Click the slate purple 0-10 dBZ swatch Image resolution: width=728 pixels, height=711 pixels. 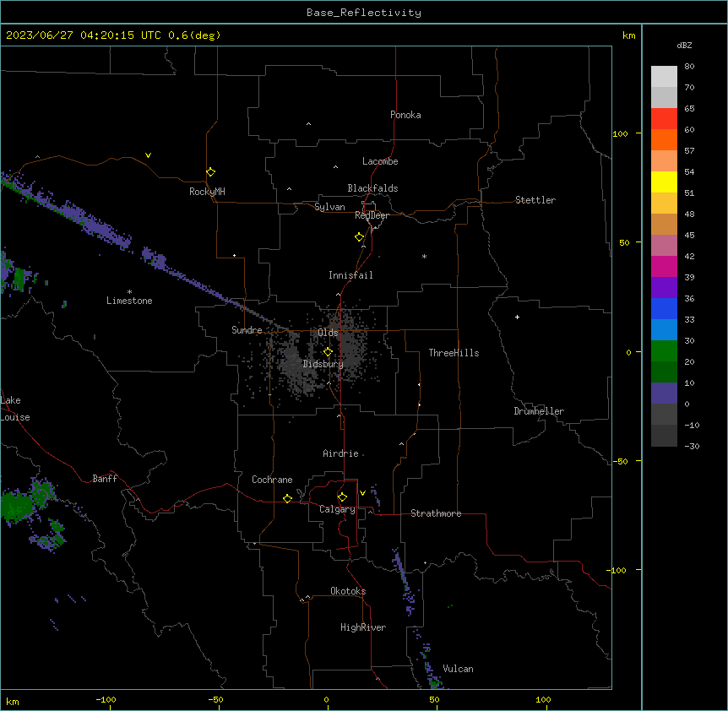pos(664,393)
